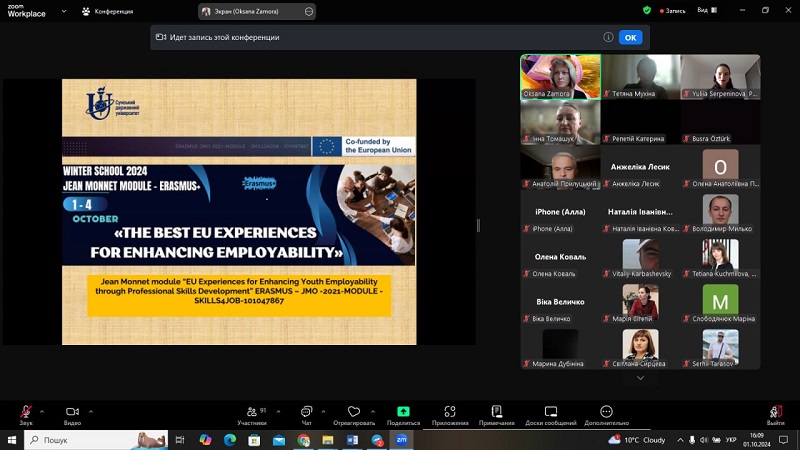Select Vitaliy Karbashevsky participant tile

click(x=640, y=257)
